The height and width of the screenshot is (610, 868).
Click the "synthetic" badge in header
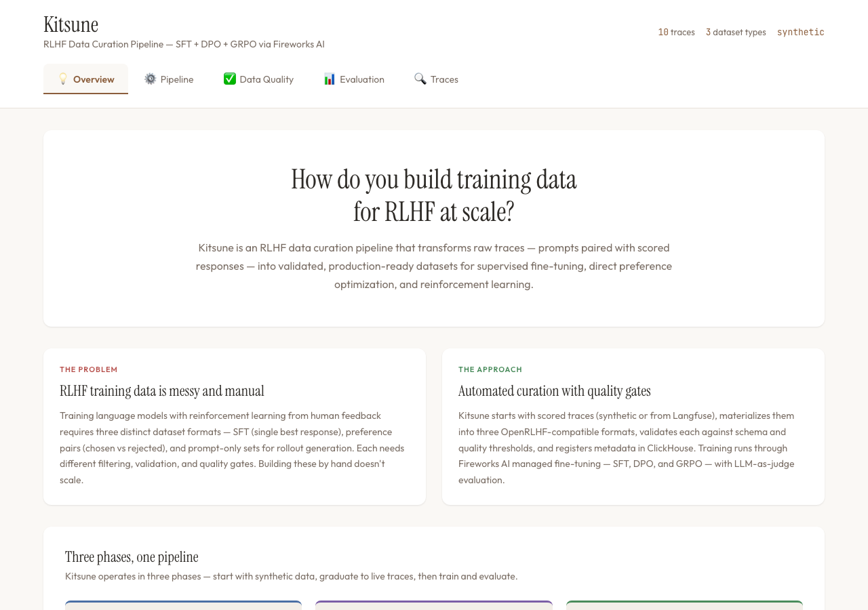[x=800, y=32]
